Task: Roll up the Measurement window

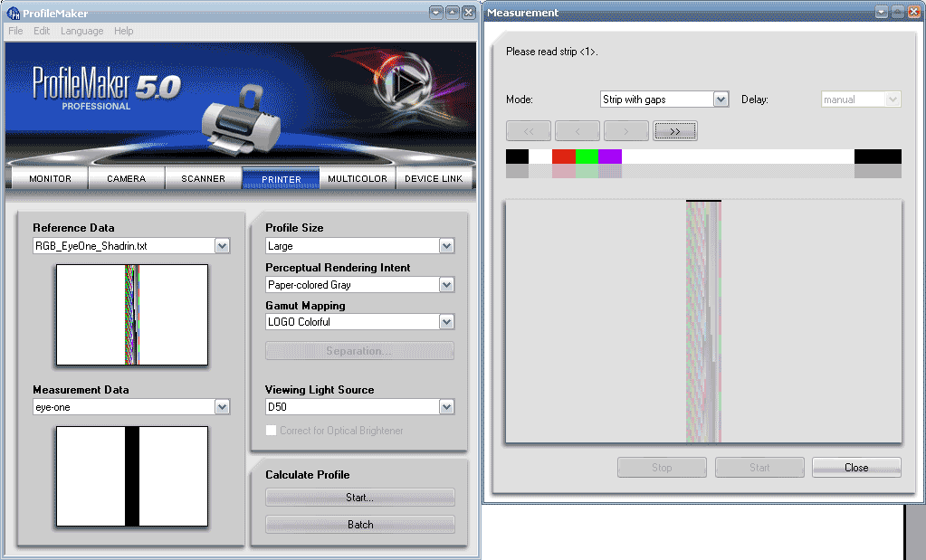Action: point(882,13)
